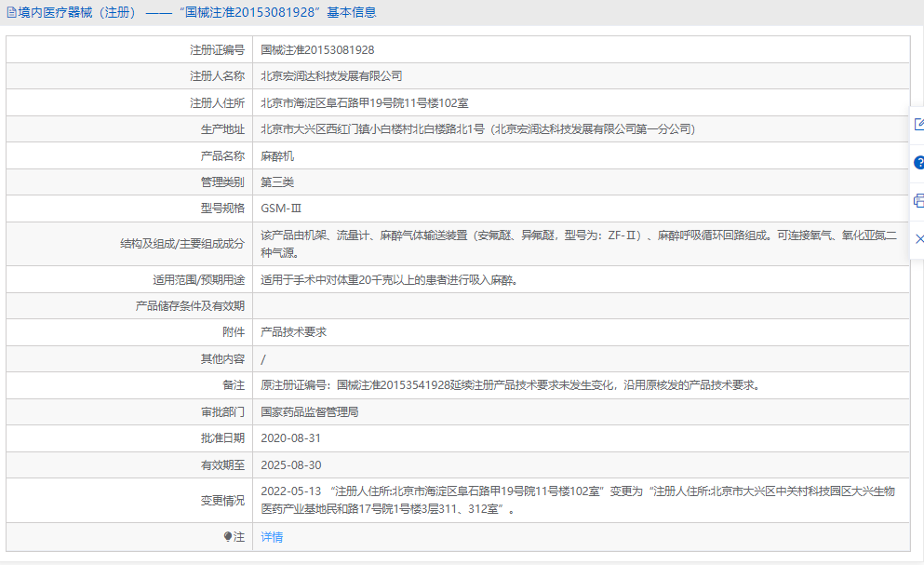Click the 型号规格 row label
The image size is (924, 565).
[x=222, y=209]
